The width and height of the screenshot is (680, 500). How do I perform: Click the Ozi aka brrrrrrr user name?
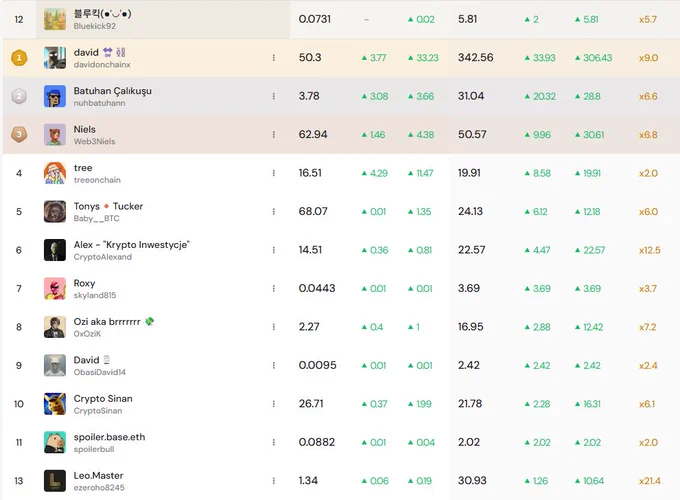(x=107, y=321)
